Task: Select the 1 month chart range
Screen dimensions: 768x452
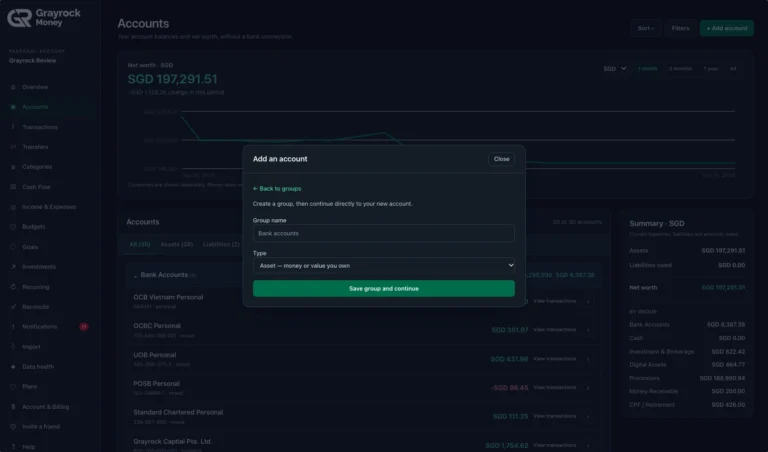Action: click(x=648, y=69)
